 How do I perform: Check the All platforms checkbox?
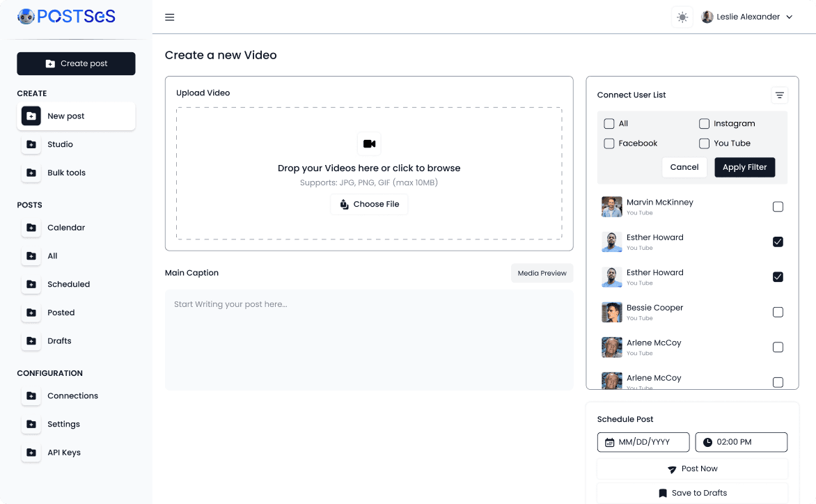coord(609,123)
